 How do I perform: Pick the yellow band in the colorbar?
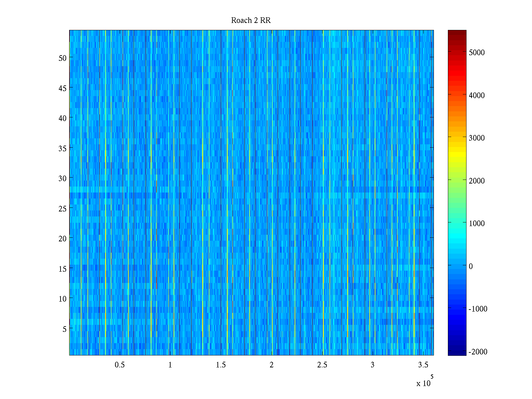457,156
